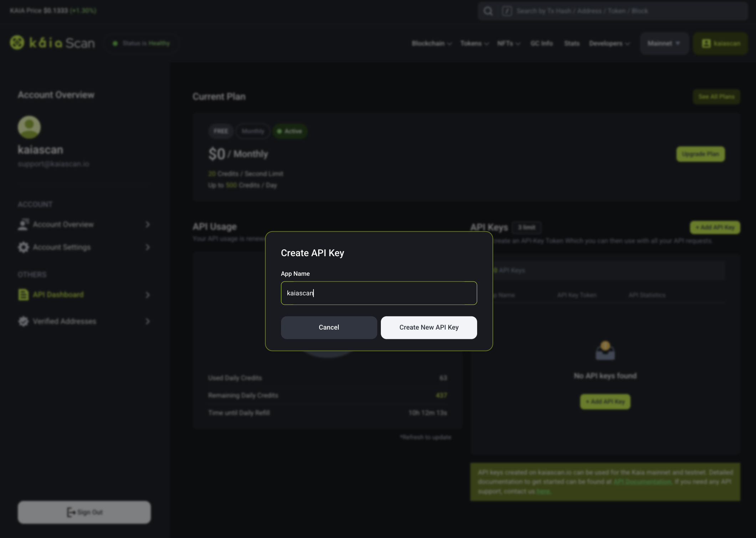Expand the Tokens dropdown menu
This screenshot has width=756, height=538.
coord(474,43)
